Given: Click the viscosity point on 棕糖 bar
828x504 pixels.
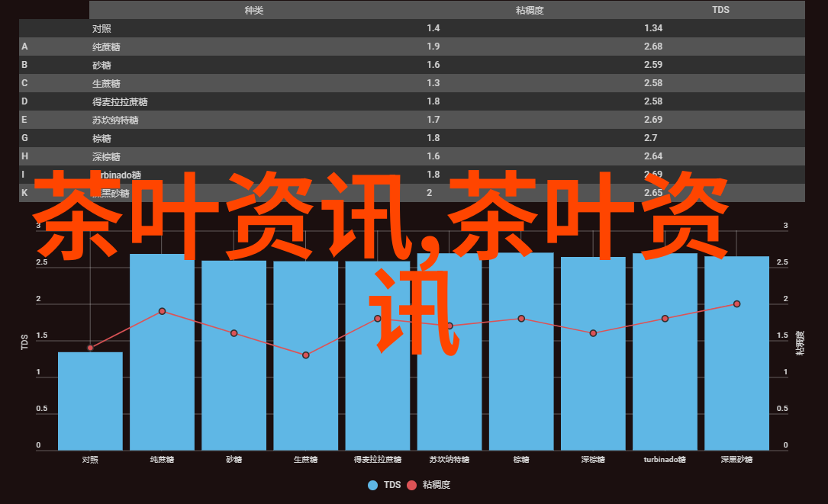Looking at the screenshot, I should point(521,319).
